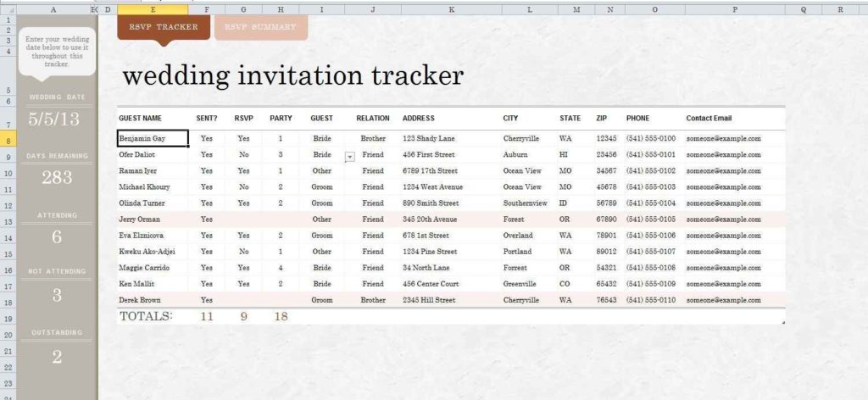Select the Raman Iyer name cell
This screenshot has height=400, width=868.
coord(153,171)
